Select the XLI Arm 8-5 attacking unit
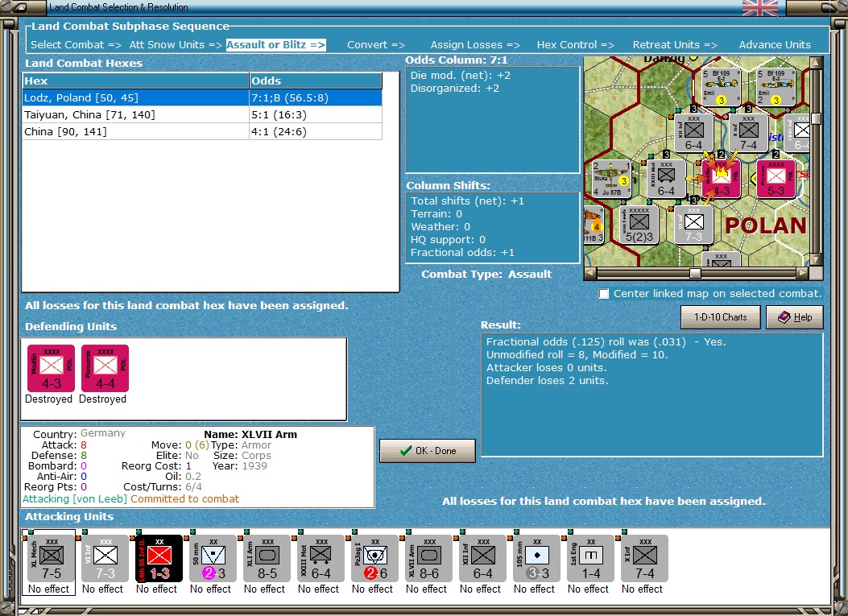Screen dimensions: 848x616 (x=267, y=558)
